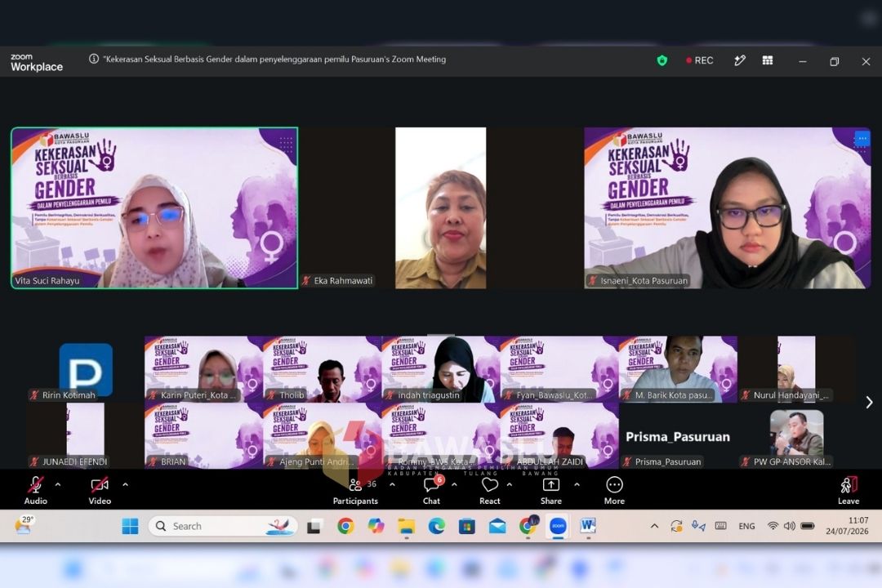
Task: Open the Windows Start menu
Action: (x=130, y=526)
